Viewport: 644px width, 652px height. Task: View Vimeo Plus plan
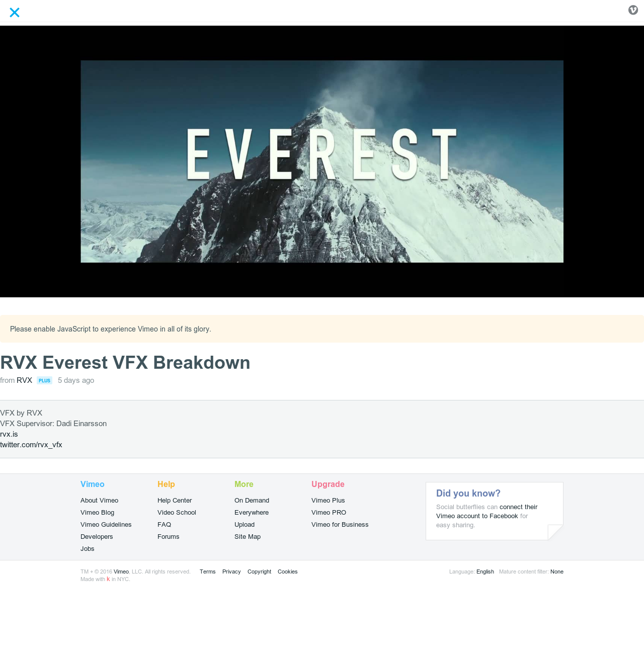[328, 501]
